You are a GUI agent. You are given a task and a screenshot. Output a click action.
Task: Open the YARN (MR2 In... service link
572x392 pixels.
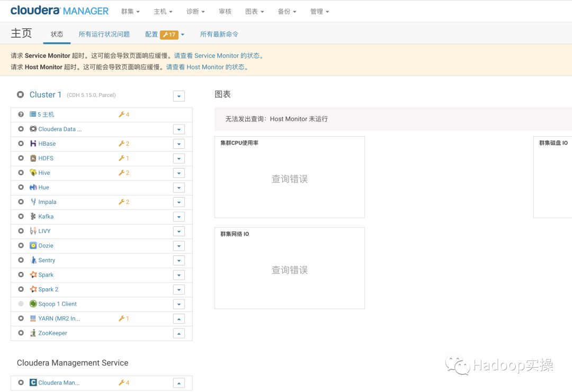(x=59, y=318)
